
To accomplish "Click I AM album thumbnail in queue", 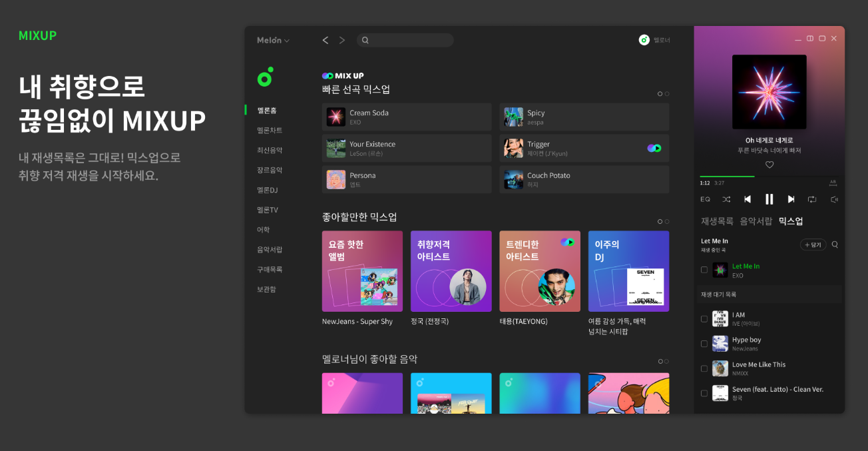I will pyautogui.click(x=720, y=318).
